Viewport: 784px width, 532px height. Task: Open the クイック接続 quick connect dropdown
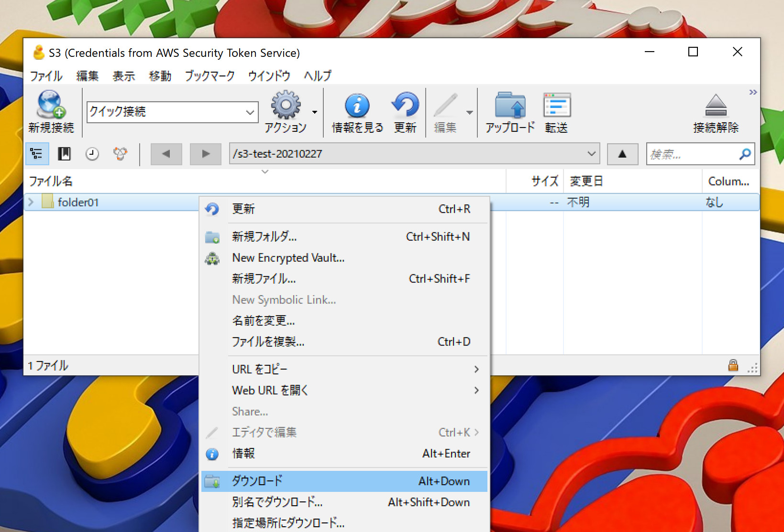click(x=249, y=112)
